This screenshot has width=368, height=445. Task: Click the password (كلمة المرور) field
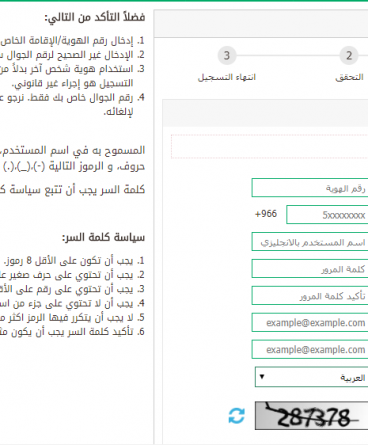tap(310, 269)
